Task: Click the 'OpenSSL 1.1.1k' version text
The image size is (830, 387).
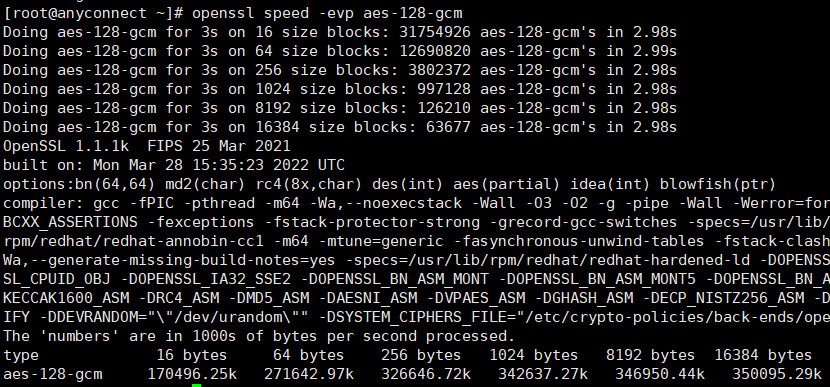Action: [x=66, y=146]
